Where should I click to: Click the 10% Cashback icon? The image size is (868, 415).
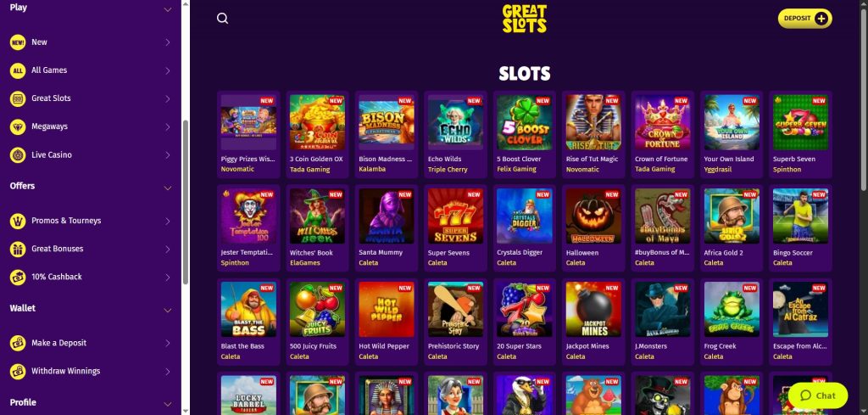pos(18,277)
